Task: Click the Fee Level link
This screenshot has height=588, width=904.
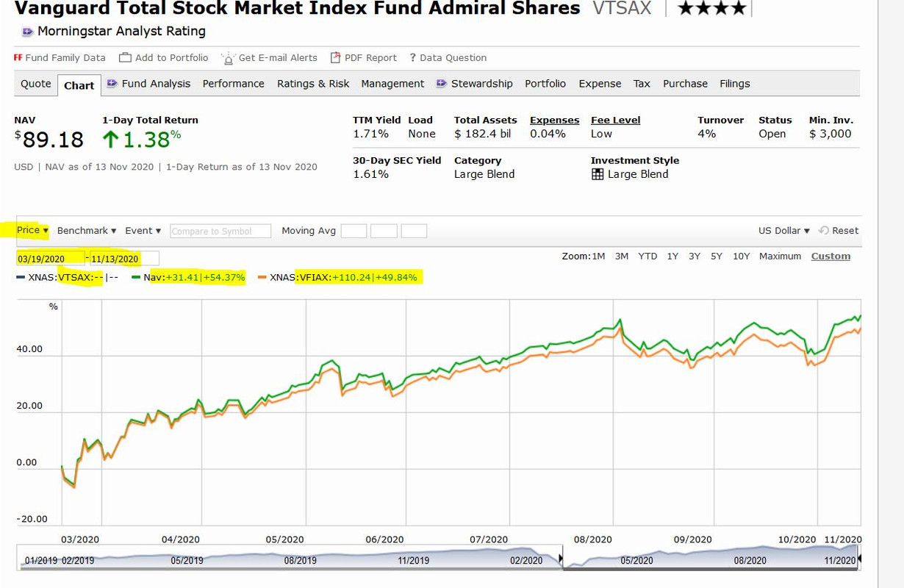Action: (x=616, y=121)
